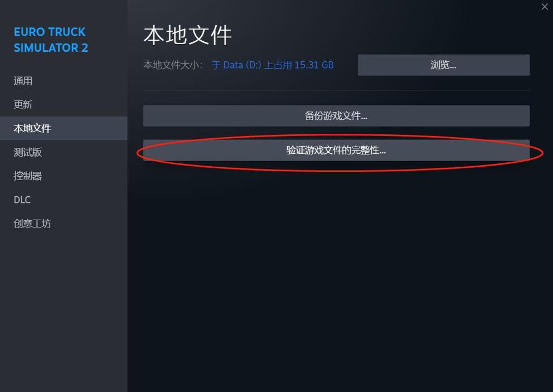Close the properties window with the X
Screen dimensions: 553x392
point(544,7)
